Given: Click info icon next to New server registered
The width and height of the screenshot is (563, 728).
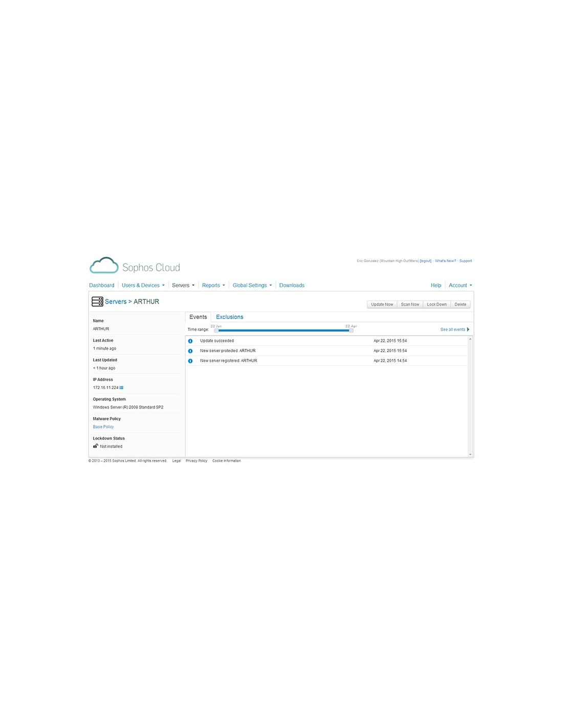Looking at the screenshot, I should coord(190,361).
